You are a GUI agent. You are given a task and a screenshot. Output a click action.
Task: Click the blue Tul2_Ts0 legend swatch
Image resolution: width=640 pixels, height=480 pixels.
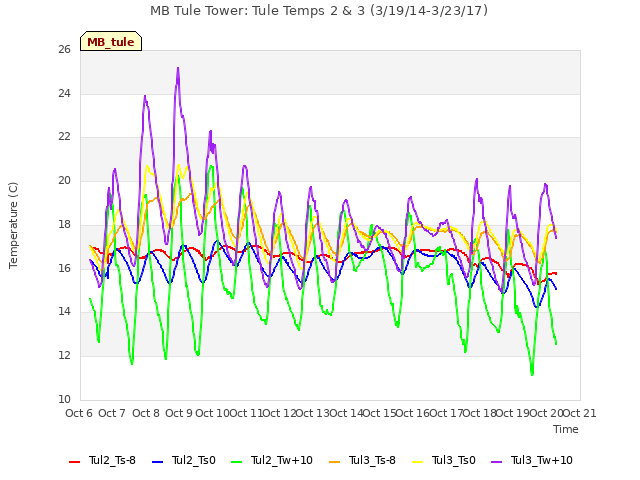tap(157, 462)
